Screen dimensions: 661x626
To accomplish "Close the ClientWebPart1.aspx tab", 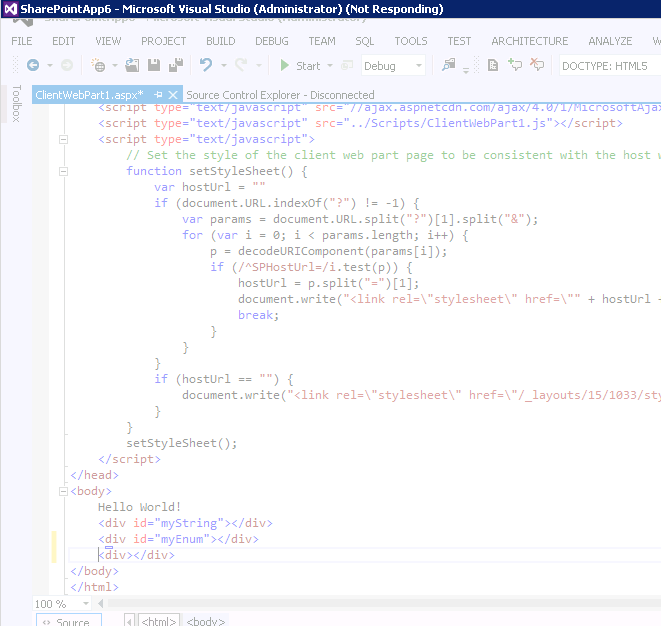I will (173, 95).
